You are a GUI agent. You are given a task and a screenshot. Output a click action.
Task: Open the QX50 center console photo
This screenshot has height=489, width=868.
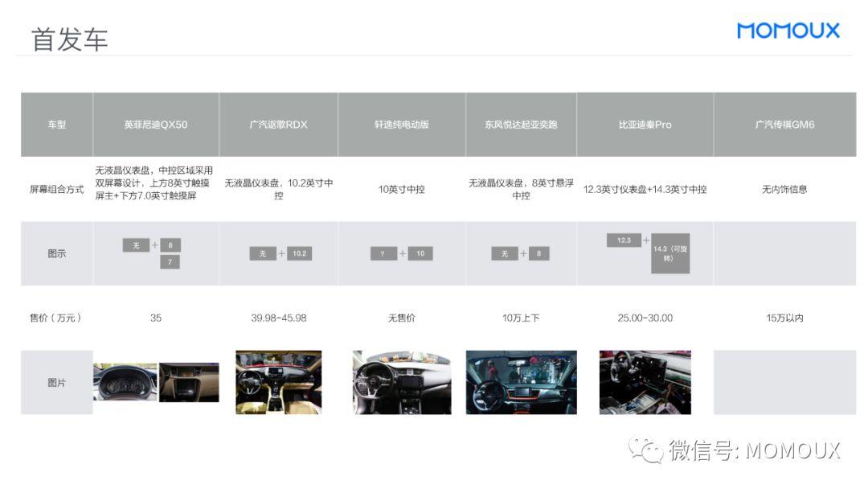click(x=190, y=382)
